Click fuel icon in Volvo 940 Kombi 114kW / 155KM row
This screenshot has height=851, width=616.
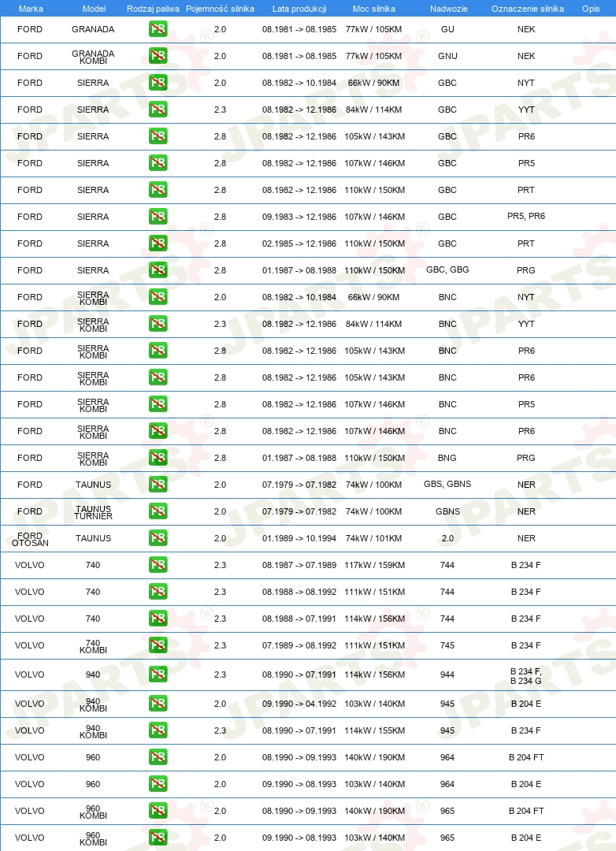[x=158, y=730]
